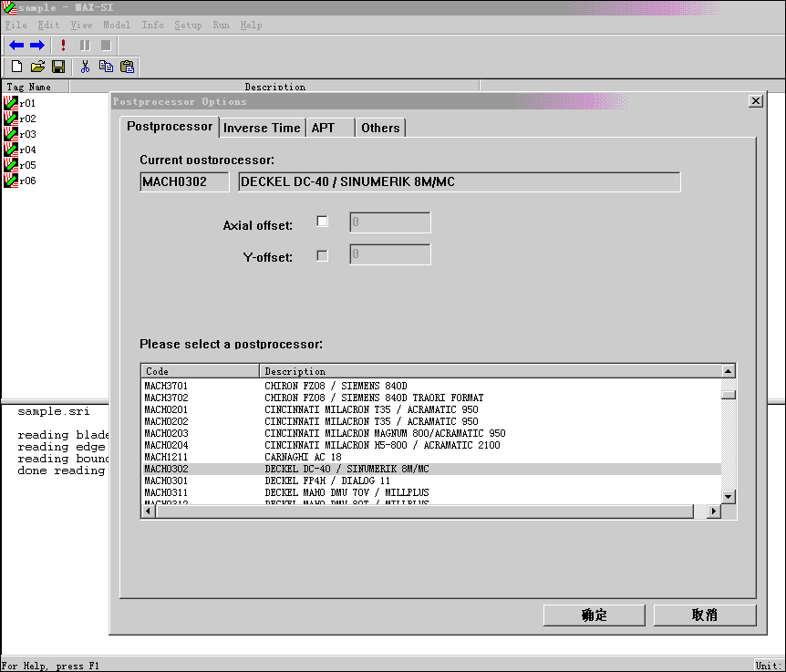Cut with the scissors icon
The height and width of the screenshot is (672, 786).
(85, 67)
